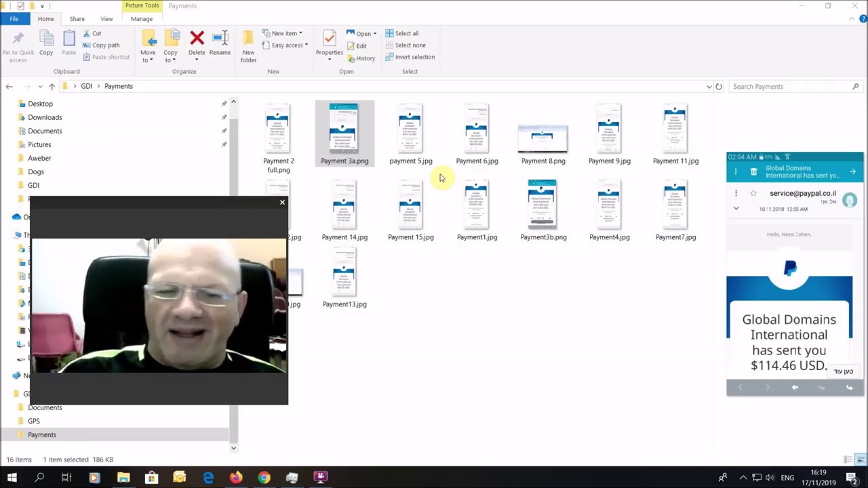Click title bar quick access Properties icon
Screen dimensions: 868x488
[20, 6]
